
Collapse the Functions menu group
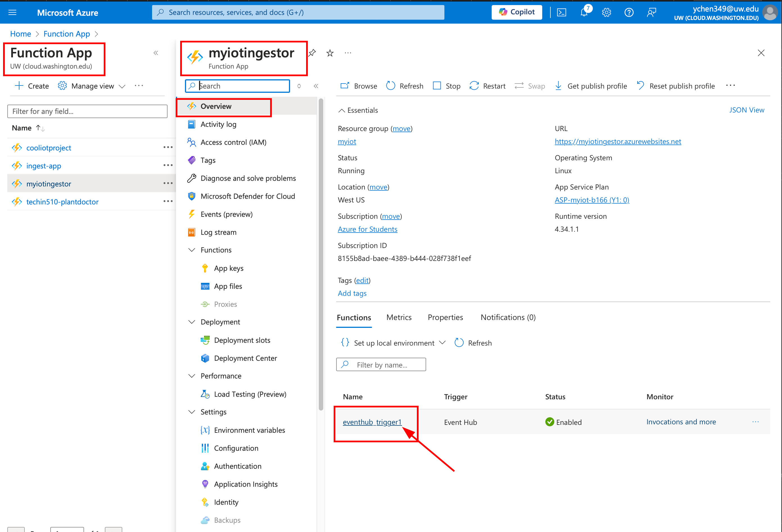192,250
